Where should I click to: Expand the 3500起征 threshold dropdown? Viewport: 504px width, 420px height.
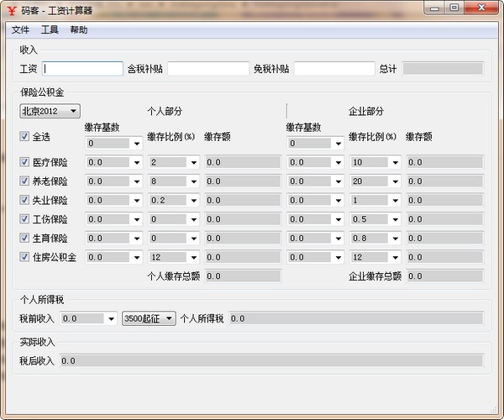[149, 318]
